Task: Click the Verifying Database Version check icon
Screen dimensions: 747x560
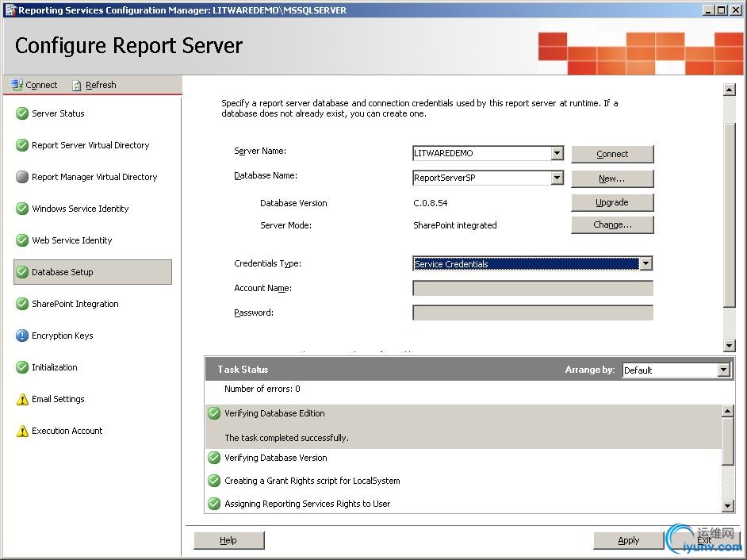Action: 214,458
